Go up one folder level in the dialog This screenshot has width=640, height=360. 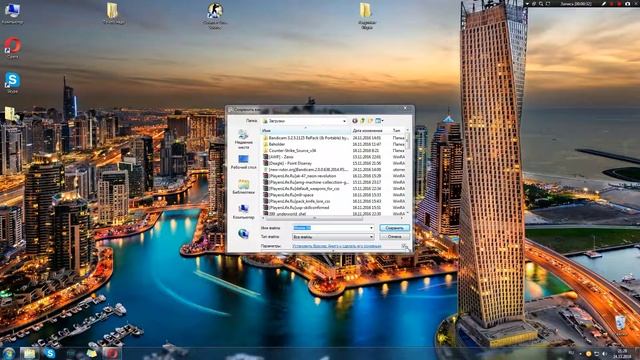coord(362,121)
